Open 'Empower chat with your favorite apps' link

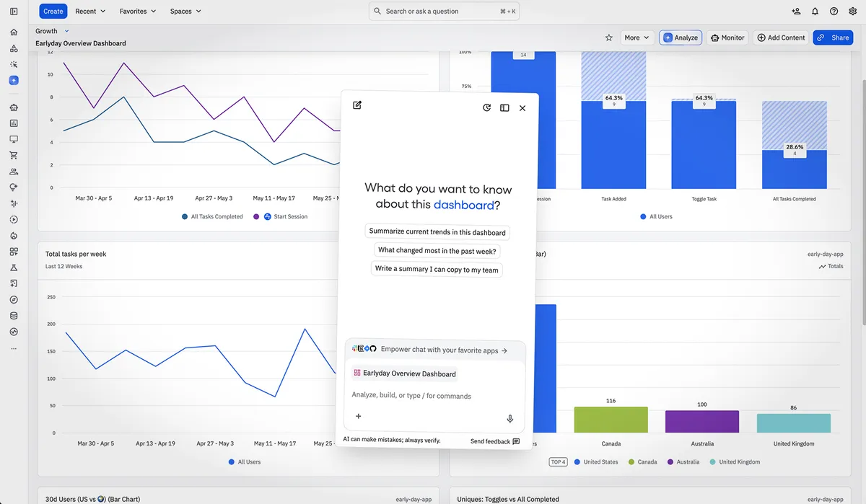[435, 350]
